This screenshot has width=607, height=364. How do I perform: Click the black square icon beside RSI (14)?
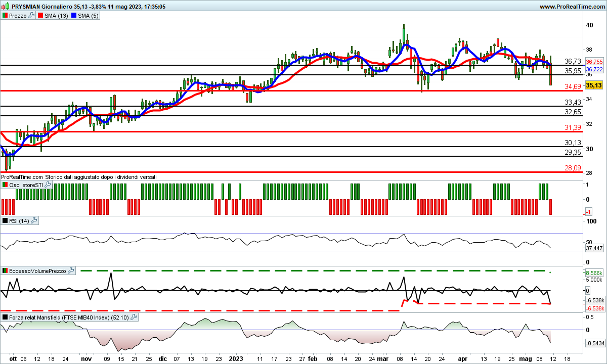[x=5, y=221]
